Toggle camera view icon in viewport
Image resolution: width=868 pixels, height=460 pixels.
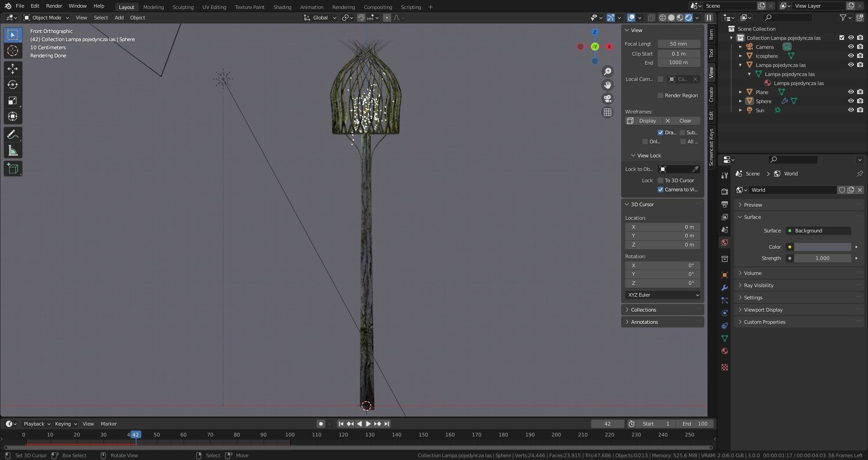click(x=608, y=99)
